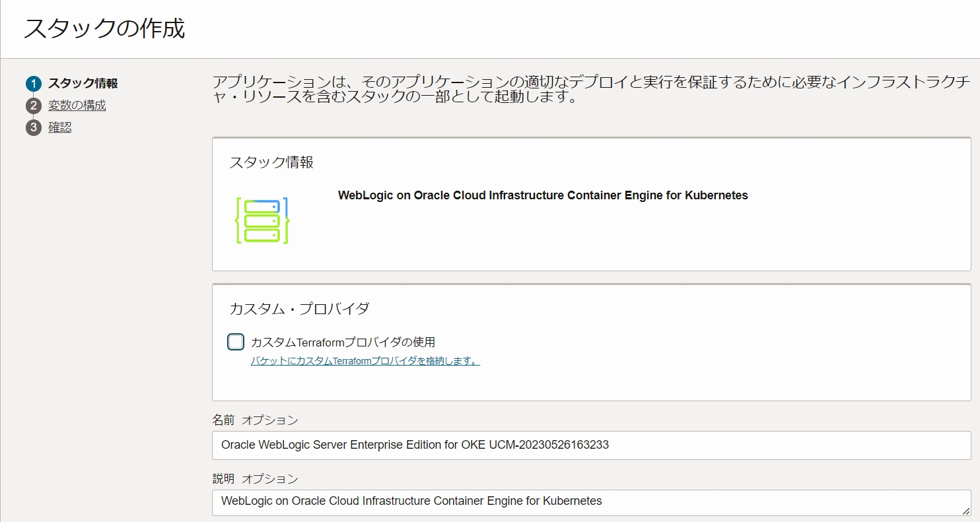Click the green server stack icon
The width and height of the screenshot is (980, 522).
click(262, 220)
